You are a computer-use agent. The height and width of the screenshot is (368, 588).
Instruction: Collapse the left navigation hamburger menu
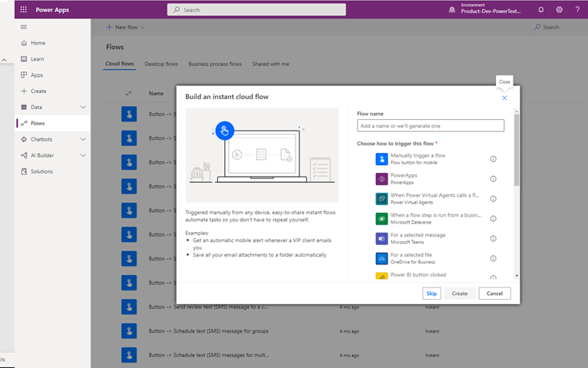(24, 27)
